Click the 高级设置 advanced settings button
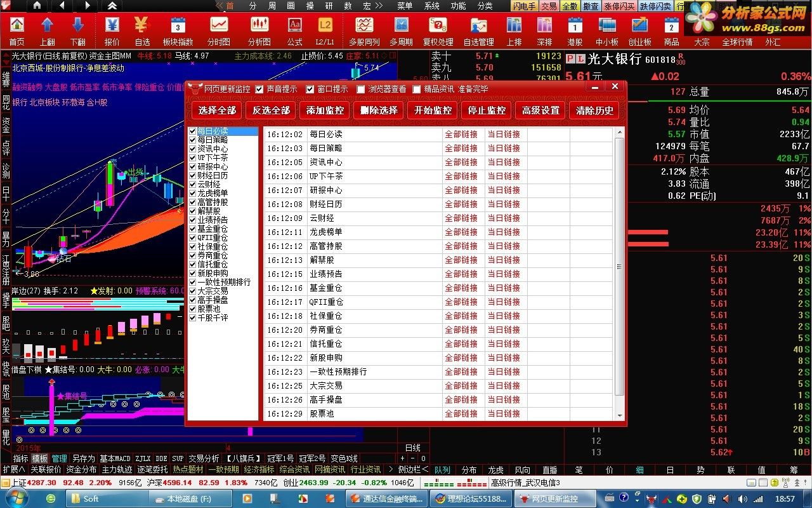The width and height of the screenshot is (812, 508). tap(540, 110)
